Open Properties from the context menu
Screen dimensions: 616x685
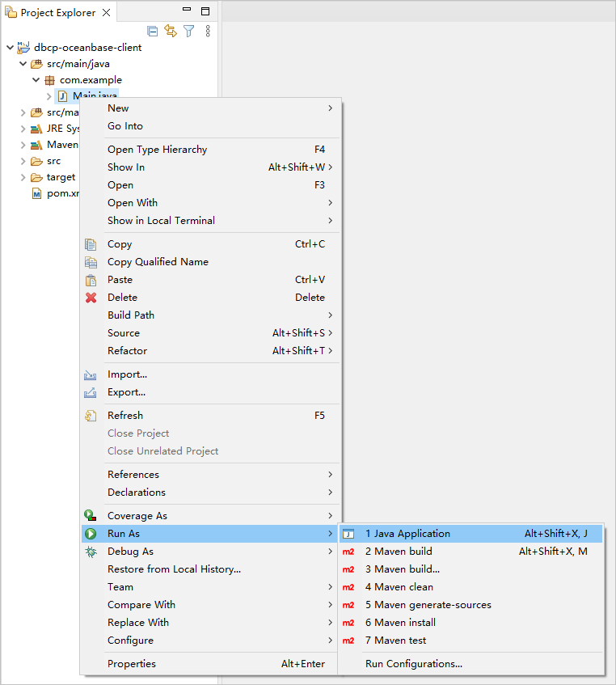(x=132, y=664)
